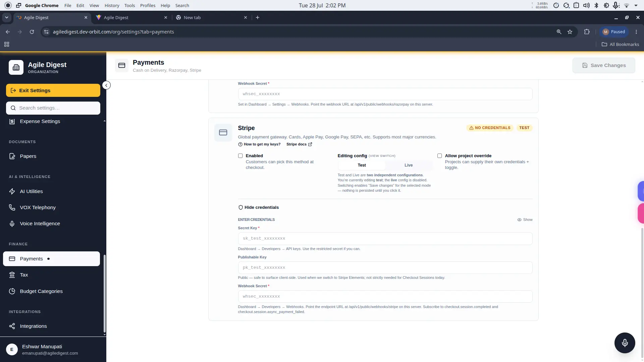
Task: Check Allow project override
Action: [440, 156]
